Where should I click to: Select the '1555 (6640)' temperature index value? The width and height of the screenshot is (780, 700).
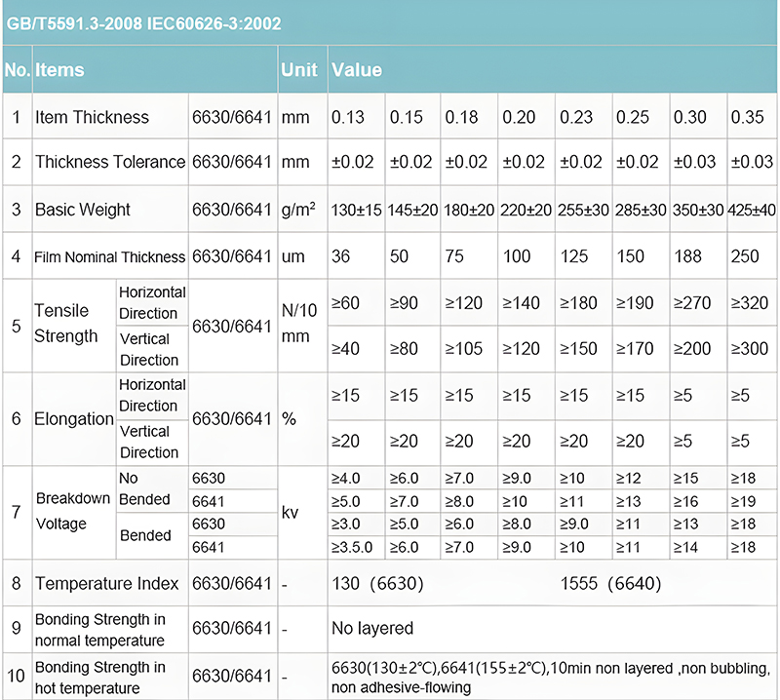pyautogui.click(x=610, y=583)
